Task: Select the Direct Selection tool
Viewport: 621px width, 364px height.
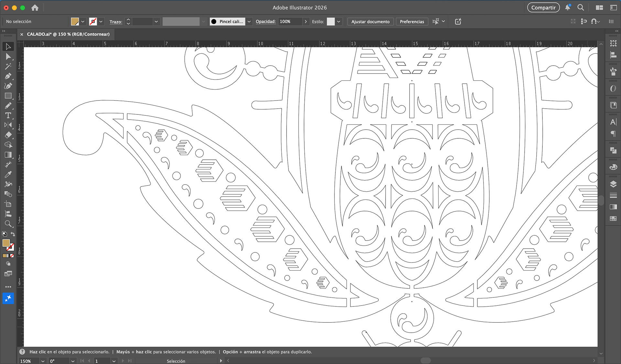Action: pos(8,57)
